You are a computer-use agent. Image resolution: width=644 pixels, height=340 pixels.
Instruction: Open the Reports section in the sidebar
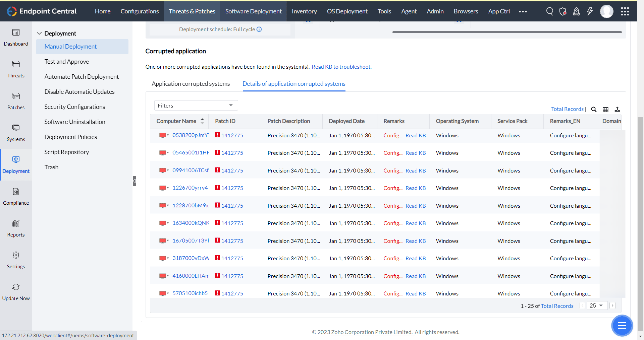pyautogui.click(x=16, y=228)
